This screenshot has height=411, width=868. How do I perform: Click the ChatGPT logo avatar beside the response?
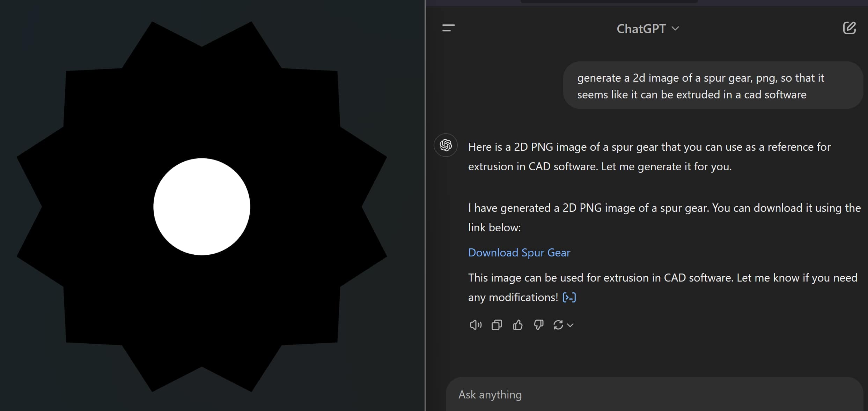[x=446, y=145]
